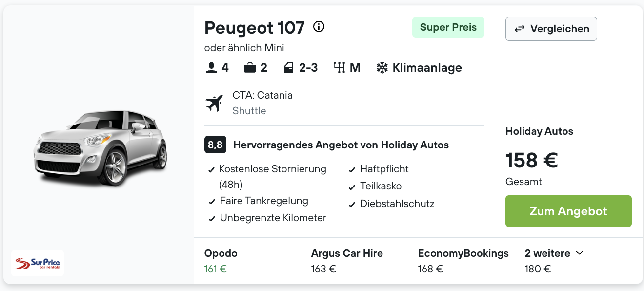Image resolution: width=644 pixels, height=291 pixels.
Task: Click the 8,8 rating badge
Action: click(x=215, y=145)
